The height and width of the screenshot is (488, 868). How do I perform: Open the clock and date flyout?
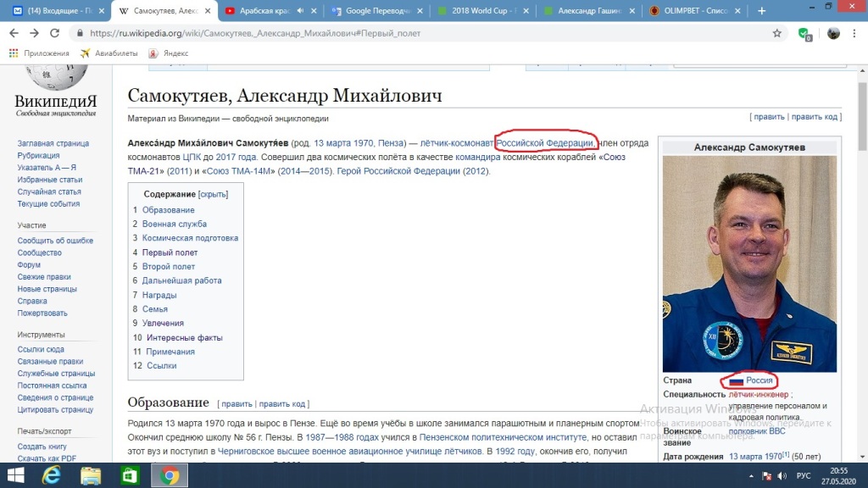pos(838,476)
